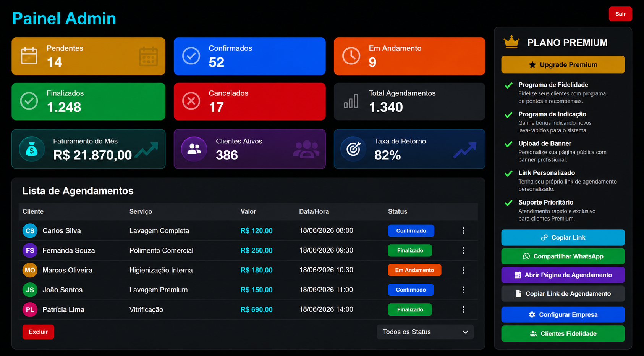644x356 pixels.
Task: Click the JS avatar of João Santos
Action: pyautogui.click(x=30, y=290)
